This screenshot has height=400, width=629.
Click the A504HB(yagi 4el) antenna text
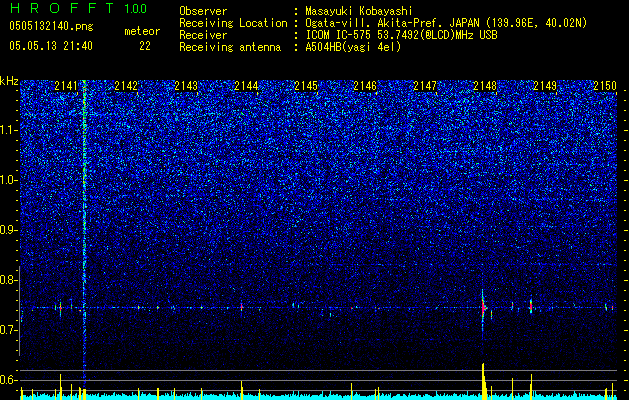(x=353, y=47)
